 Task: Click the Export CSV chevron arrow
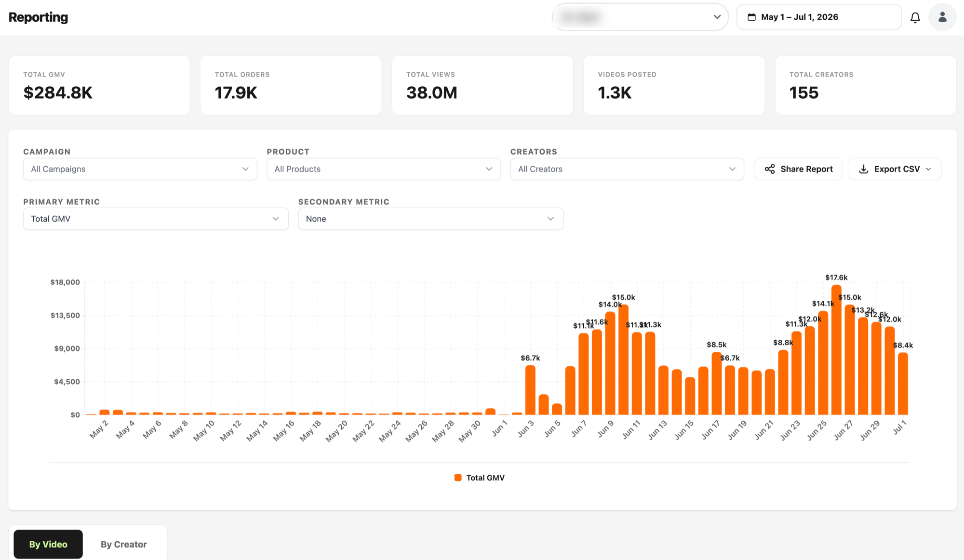tap(928, 169)
